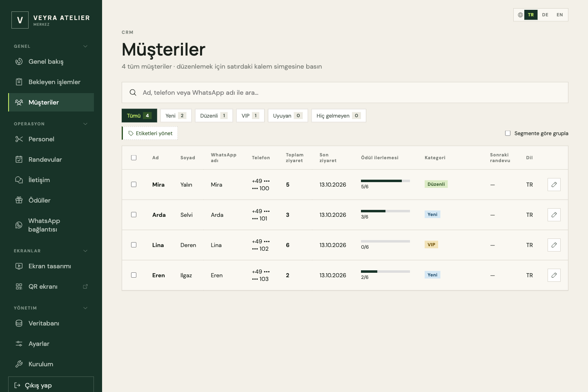
Task: Focus the customer search input field
Action: (345, 93)
